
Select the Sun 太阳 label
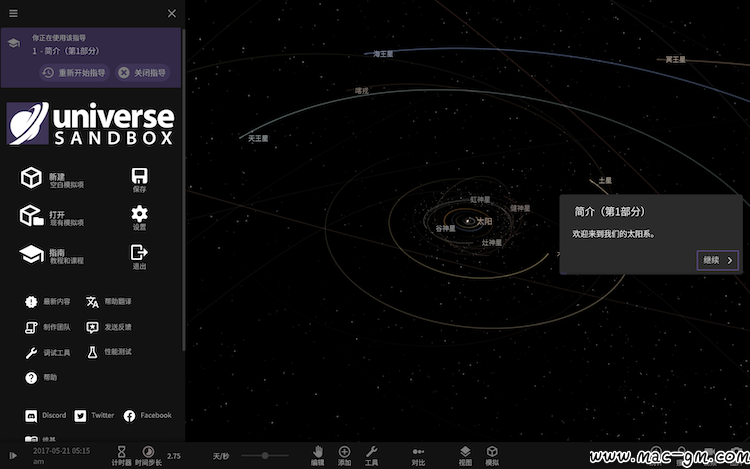[484, 221]
